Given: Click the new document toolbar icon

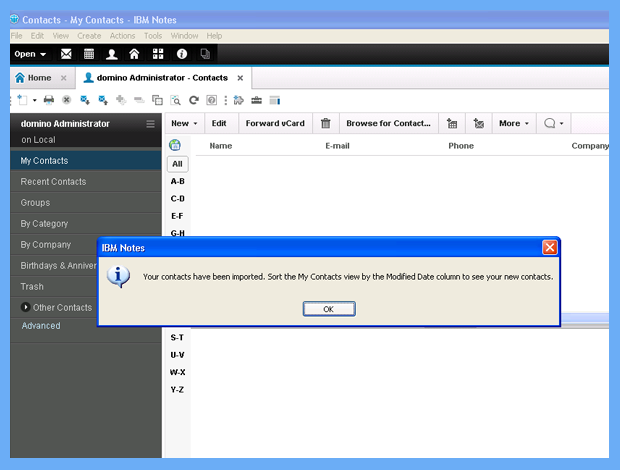Looking at the screenshot, I should point(23,100).
